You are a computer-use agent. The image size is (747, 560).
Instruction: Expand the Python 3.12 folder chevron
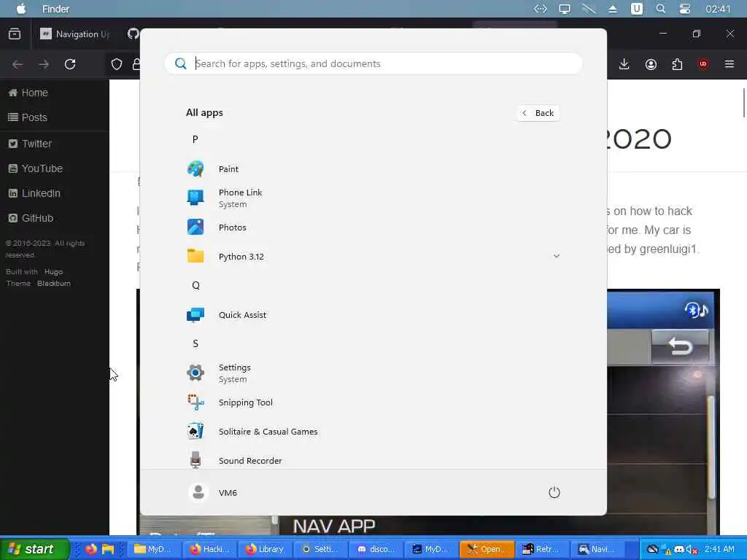(x=556, y=256)
